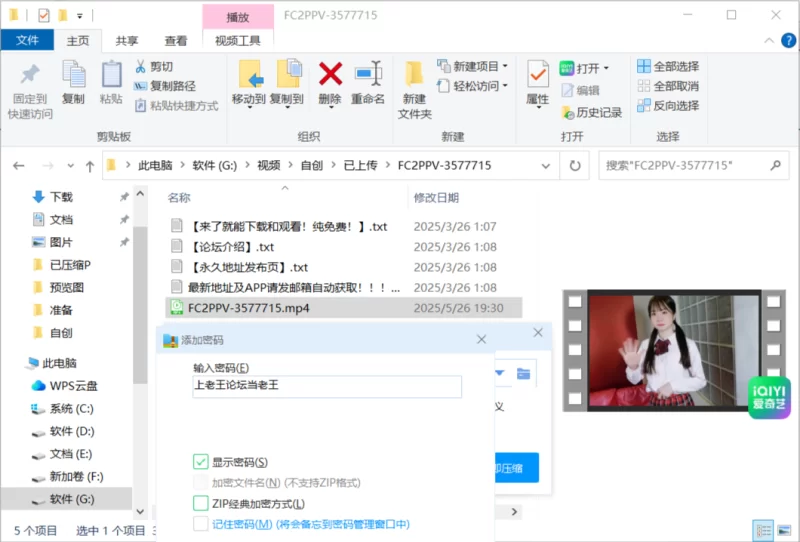Viewport: 800px width, 542px height.
Task: Open Properties (属性) from the ribbon
Action: coord(537,80)
